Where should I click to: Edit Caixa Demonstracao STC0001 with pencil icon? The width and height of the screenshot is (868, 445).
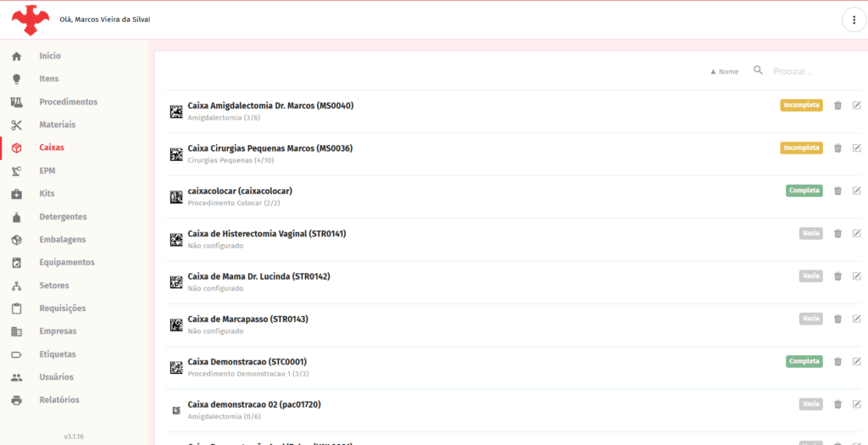(x=857, y=361)
